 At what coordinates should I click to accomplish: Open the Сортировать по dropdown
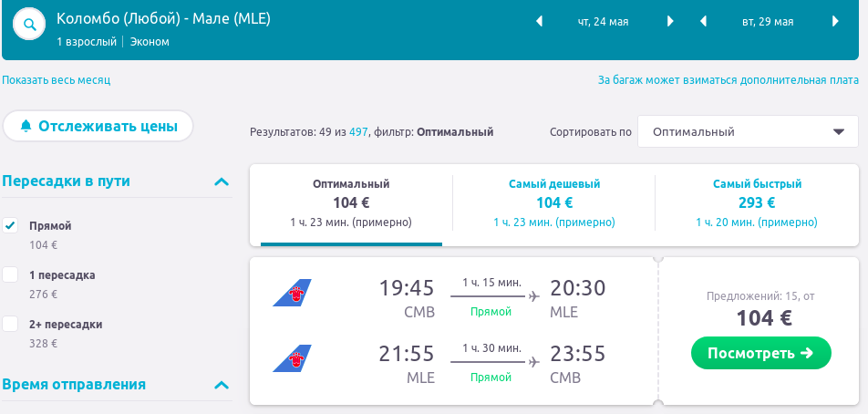click(x=747, y=131)
